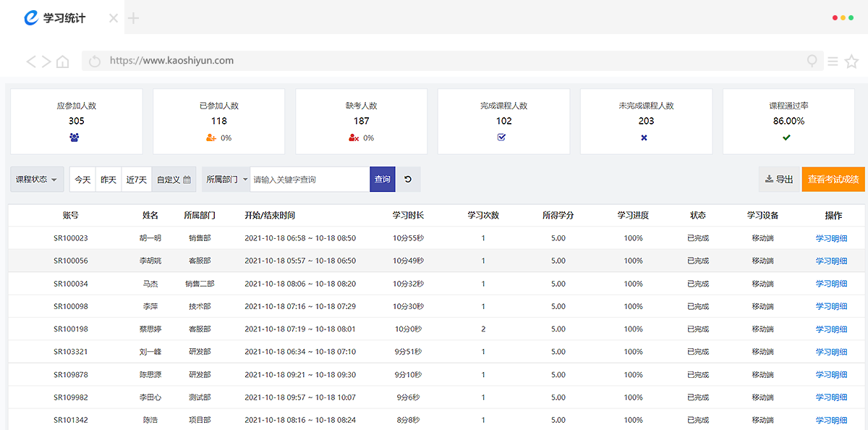The width and height of the screenshot is (868, 430).
Task: Click the 学习进度 column header
Action: click(633, 216)
